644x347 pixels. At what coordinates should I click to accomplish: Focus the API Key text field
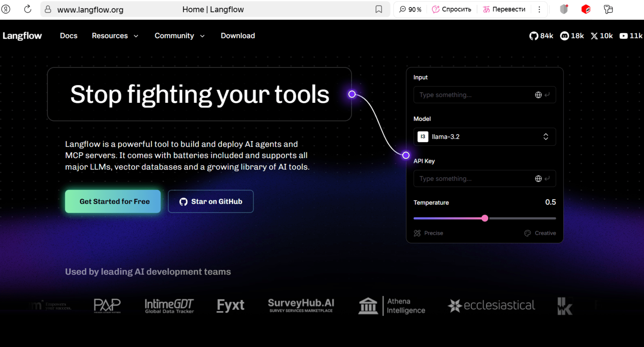tap(473, 179)
